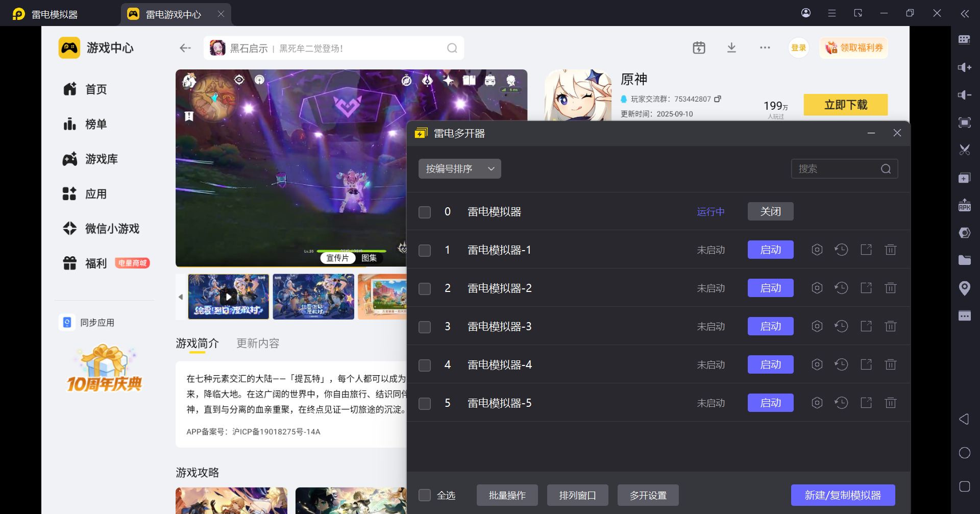Open the 多开设置 button

[x=648, y=495]
